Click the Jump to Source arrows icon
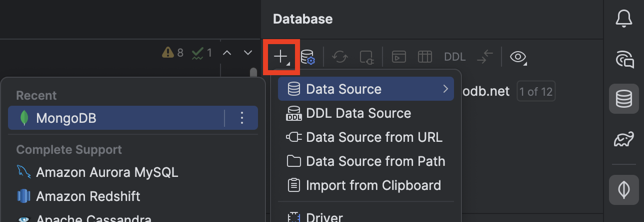Screen dimensions: 644x222 485,57
